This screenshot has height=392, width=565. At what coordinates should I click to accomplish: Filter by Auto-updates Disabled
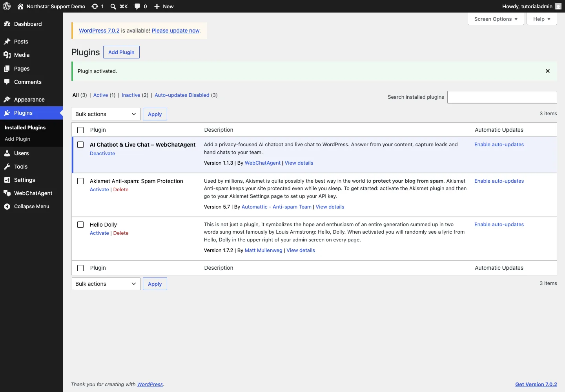coord(182,95)
